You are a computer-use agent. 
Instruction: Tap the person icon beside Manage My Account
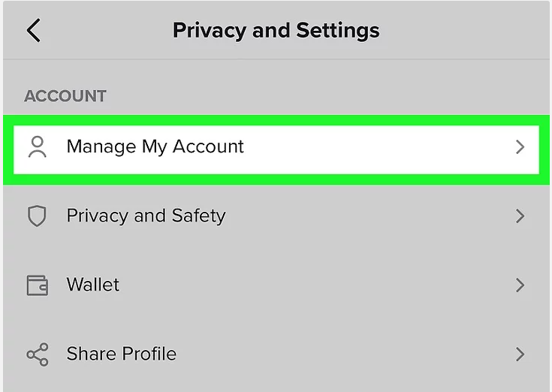pyautogui.click(x=38, y=146)
